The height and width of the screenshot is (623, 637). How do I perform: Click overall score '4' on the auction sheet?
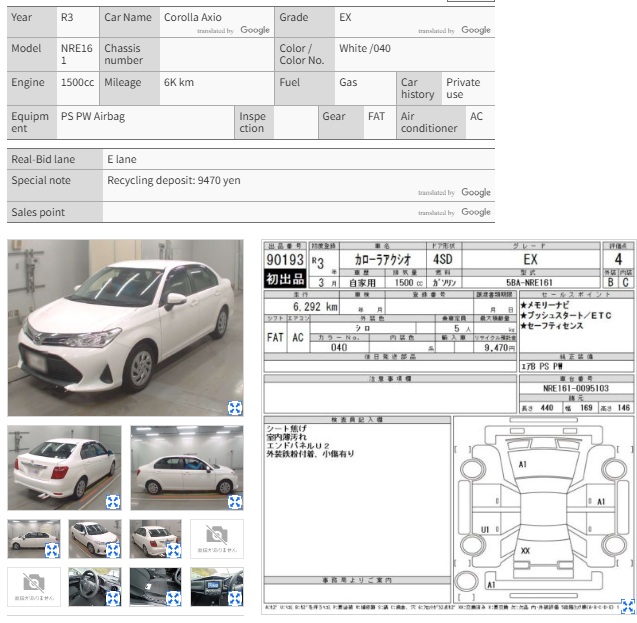pyautogui.click(x=618, y=259)
